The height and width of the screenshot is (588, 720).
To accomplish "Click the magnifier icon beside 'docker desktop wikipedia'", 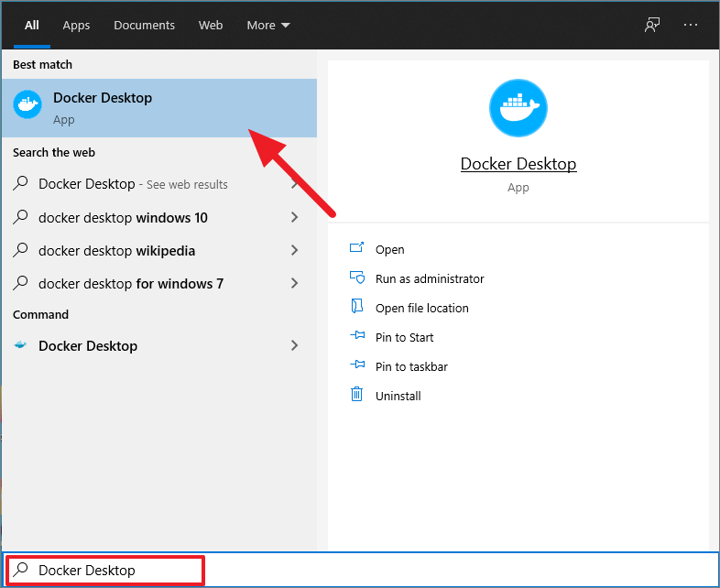I will (21, 250).
